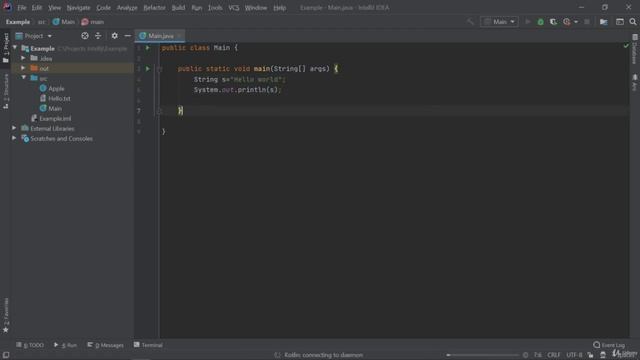Screen dimensions: 640x360
Task: Click run gutter arrow next to main method
Action: (x=148, y=69)
